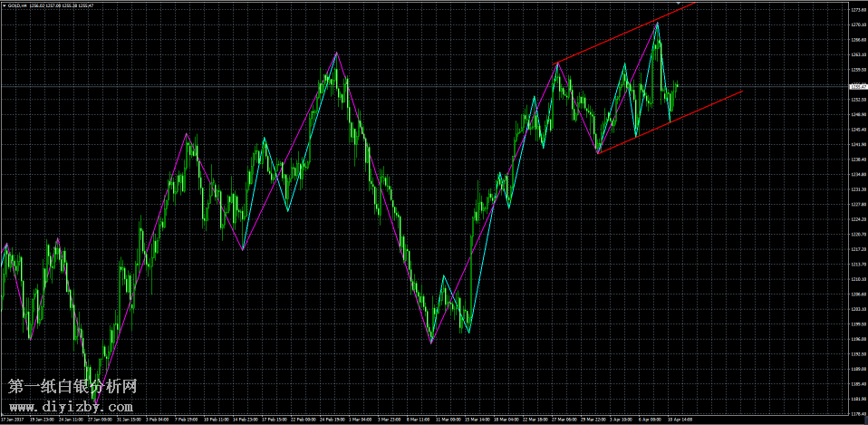The width and height of the screenshot is (868, 425).
Task: Click the highest zigzag peak touching upper channel
Action: click(x=657, y=23)
